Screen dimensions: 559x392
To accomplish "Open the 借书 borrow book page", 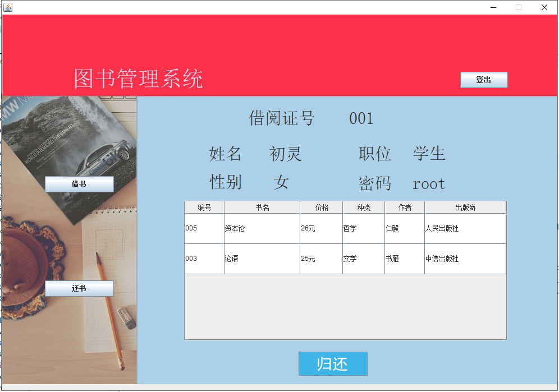I will pos(79,184).
